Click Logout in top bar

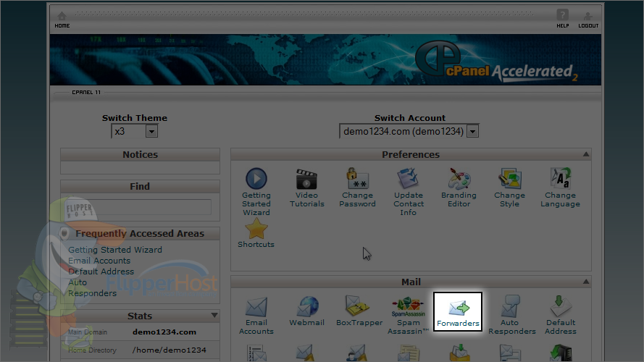(588, 20)
